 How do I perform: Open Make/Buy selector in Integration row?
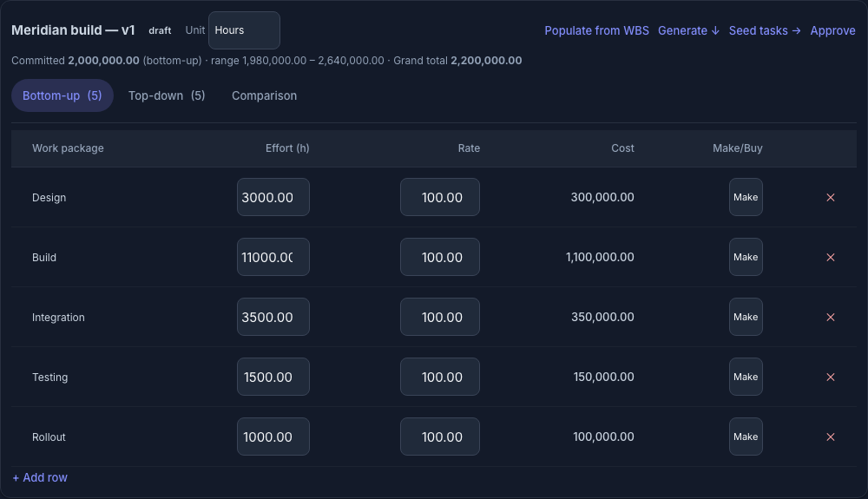[746, 317]
